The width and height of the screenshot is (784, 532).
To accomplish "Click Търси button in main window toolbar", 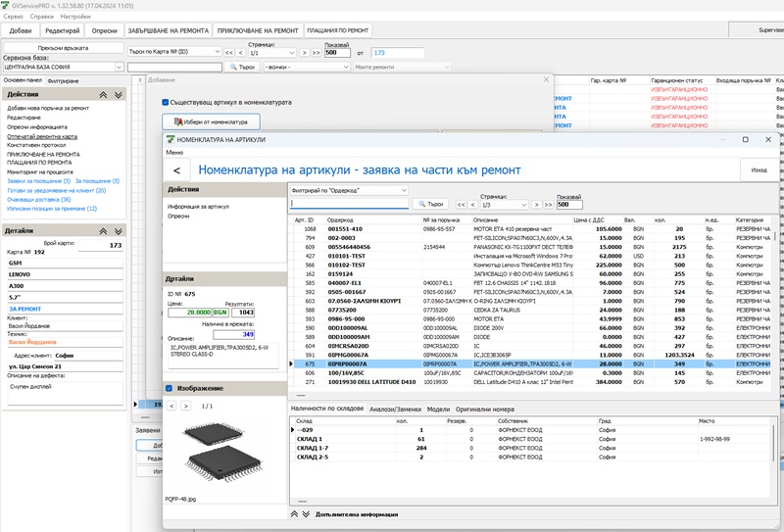I will (242, 67).
